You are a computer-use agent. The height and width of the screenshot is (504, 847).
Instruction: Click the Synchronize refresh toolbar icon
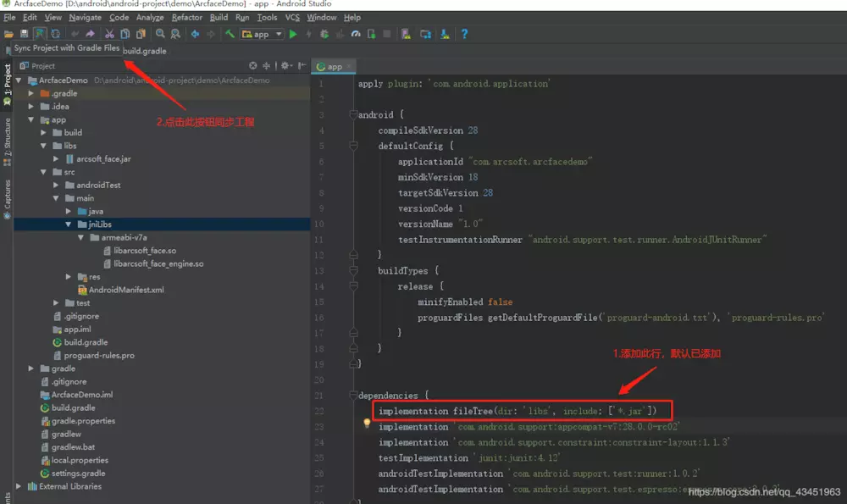point(55,34)
